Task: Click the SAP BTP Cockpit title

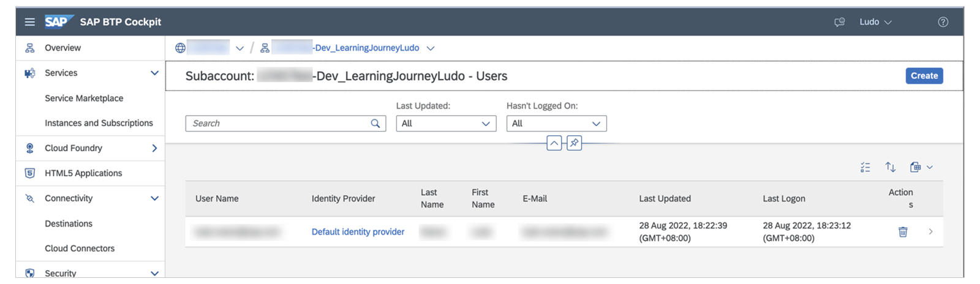Action: point(121,22)
